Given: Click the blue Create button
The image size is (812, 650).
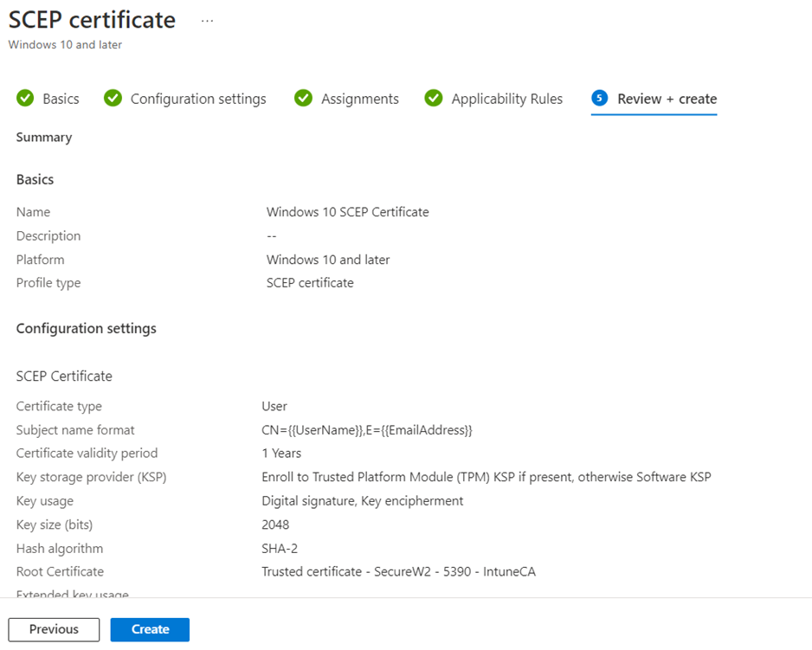Looking at the screenshot, I should point(150,629).
